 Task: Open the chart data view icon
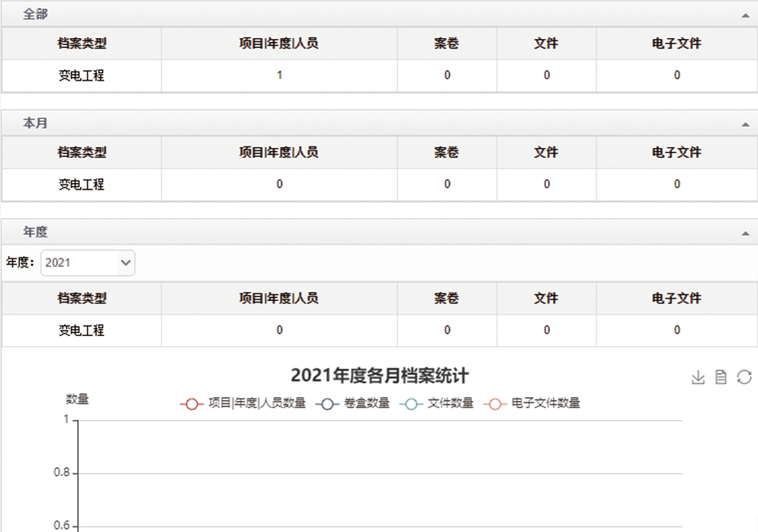[721, 377]
